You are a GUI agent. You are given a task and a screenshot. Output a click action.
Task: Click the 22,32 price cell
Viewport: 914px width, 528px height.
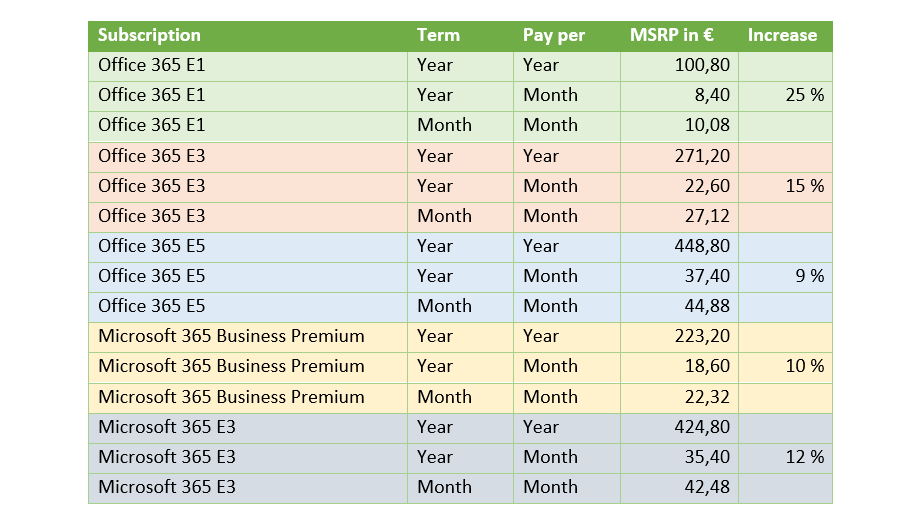(x=679, y=398)
